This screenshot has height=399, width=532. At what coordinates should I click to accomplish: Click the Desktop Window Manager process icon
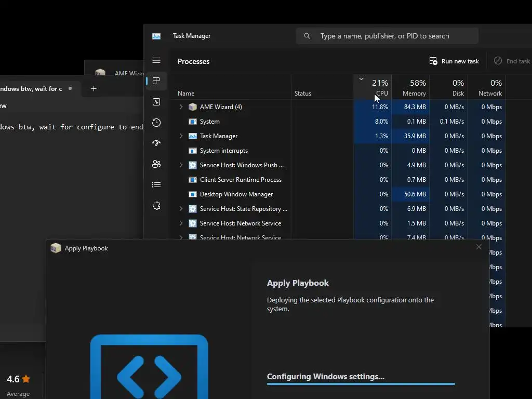click(x=192, y=194)
